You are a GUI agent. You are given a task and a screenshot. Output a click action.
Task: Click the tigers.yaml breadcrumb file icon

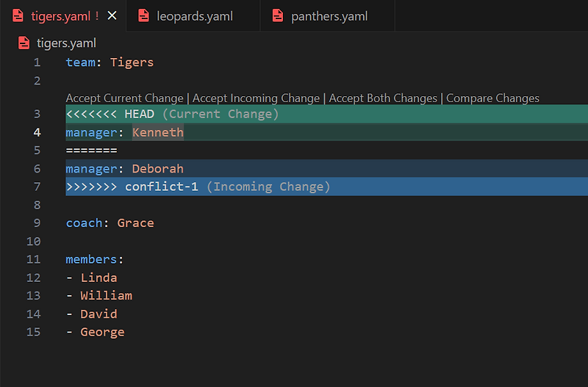pos(24,43)
